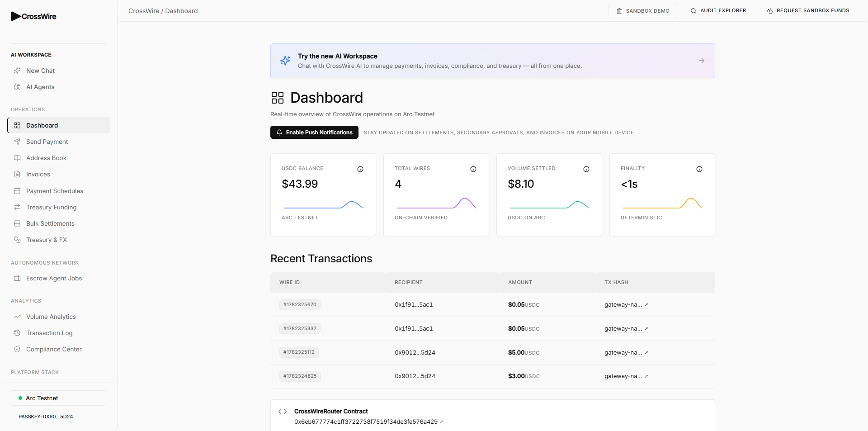
Task: Click the AI Agents icon in sidebar
Action: (x=17, y=87)
